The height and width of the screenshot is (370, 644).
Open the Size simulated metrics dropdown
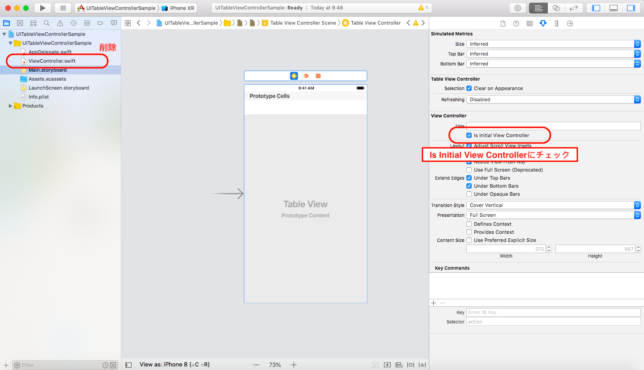pos(553,44)
